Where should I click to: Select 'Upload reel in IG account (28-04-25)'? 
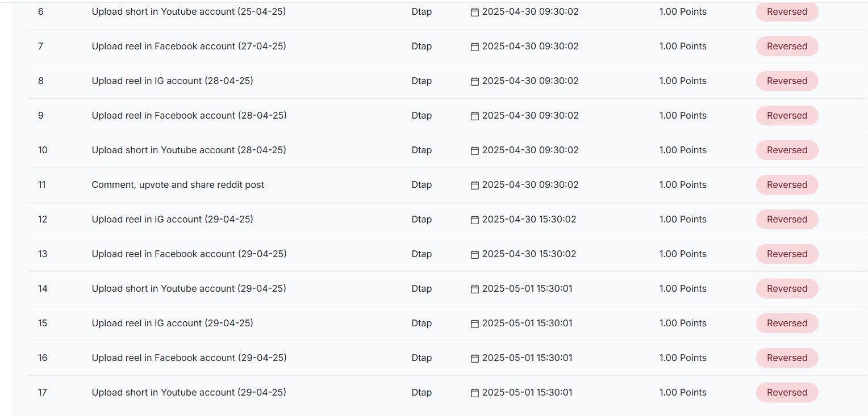(172, 81)
